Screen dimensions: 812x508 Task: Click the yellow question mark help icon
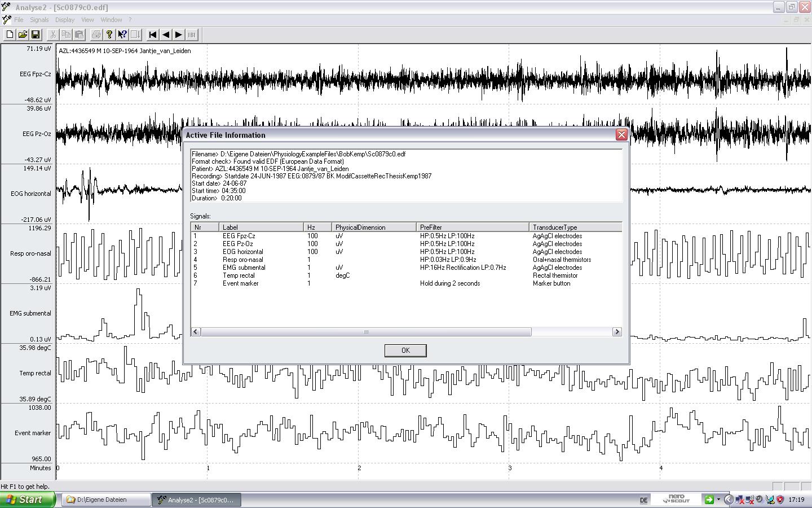(109, 34)
